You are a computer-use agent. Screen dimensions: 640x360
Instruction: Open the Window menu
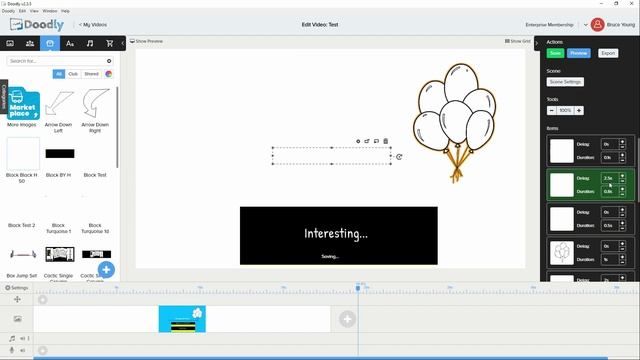(50, 11)
